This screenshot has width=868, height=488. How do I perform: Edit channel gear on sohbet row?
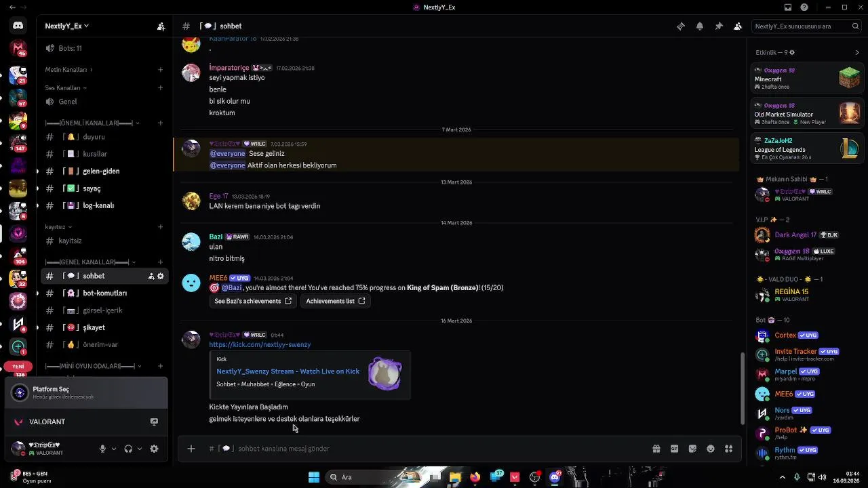pos(161,276)
